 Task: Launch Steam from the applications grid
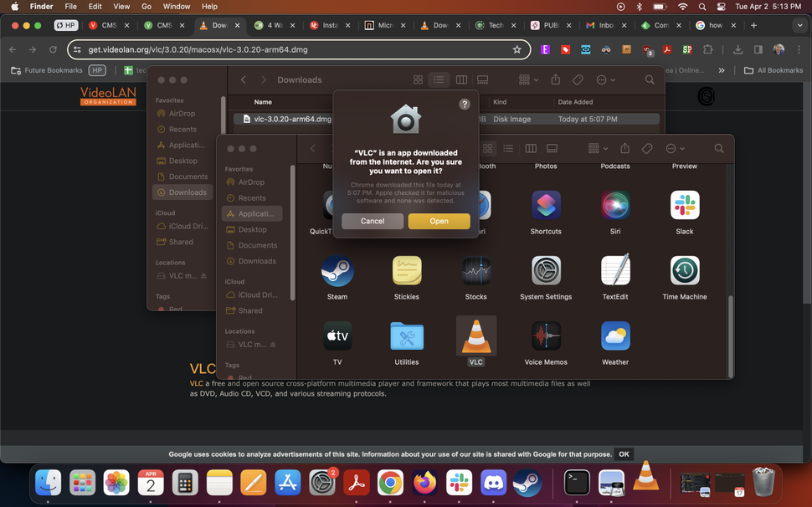tap(337, 270)
